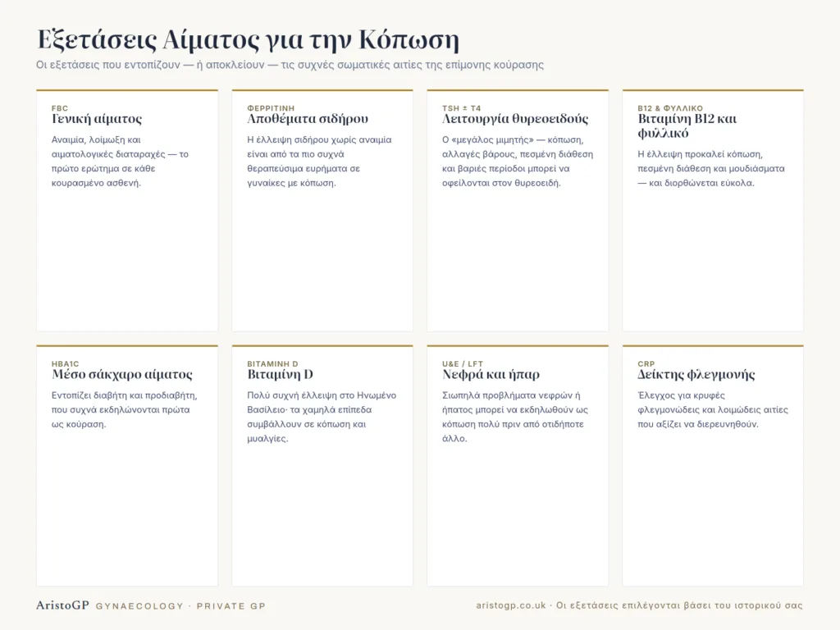The height and width of the screenshot is (630, 840).
Task: Click the small "ΦΕΡΡΙΤΙΝΗ" card label
Action: pyautogui.click(x=271, y=107)
